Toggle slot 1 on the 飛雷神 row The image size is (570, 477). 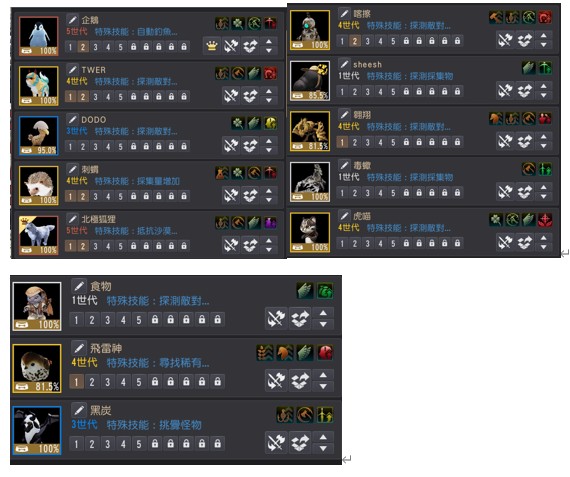76,382
